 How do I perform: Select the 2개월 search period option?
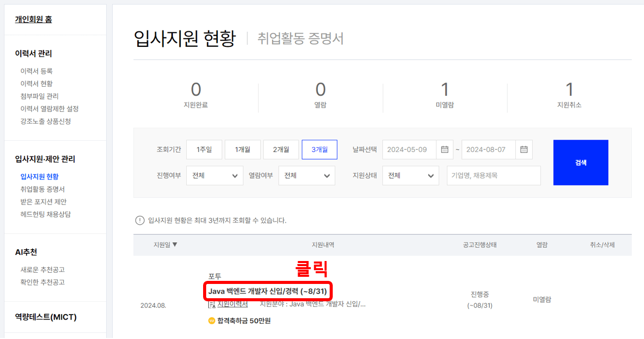coord(281,149)
